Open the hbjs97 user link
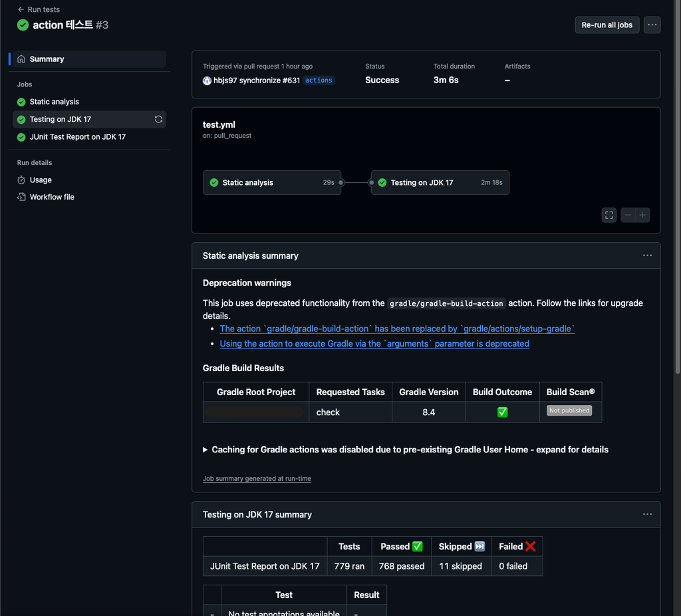This screenshot has height=616, width=681. coord(225,80)
